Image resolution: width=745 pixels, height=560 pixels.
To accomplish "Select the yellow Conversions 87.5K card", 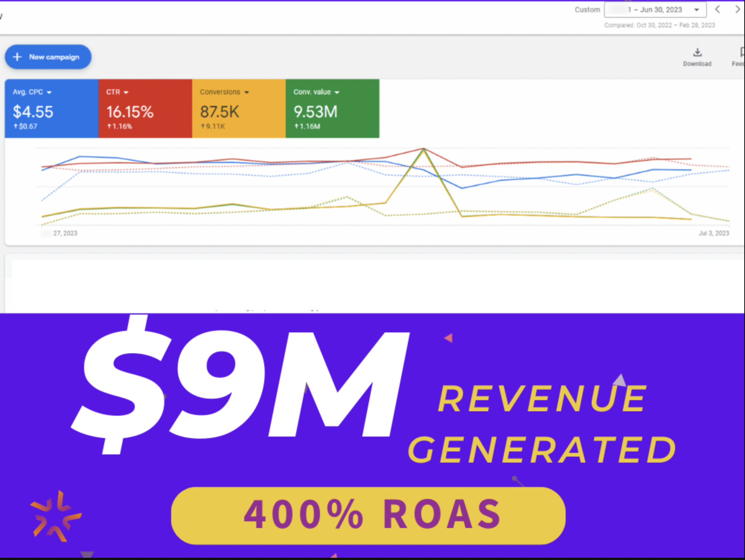I will (x=239, y=109).
